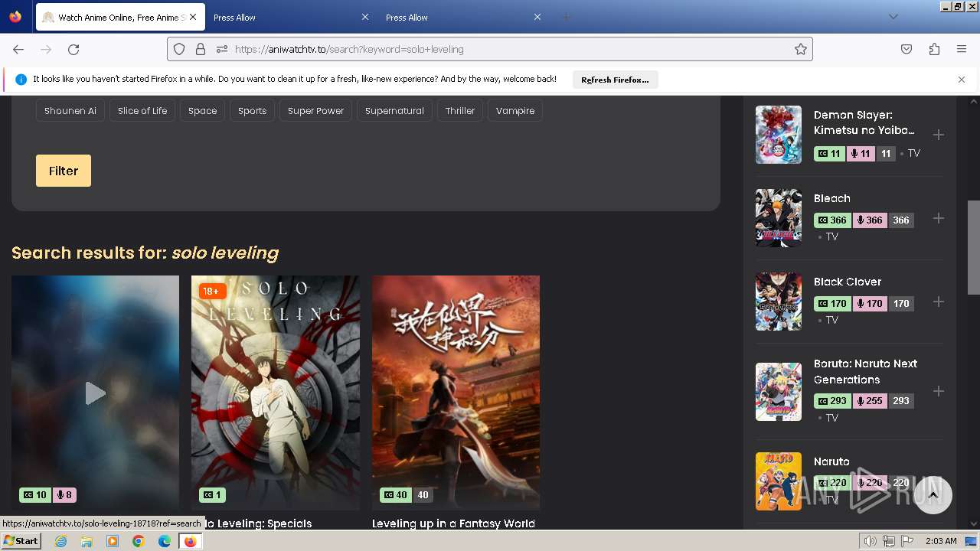Open Bleach title in sidebar

point(832,198)
